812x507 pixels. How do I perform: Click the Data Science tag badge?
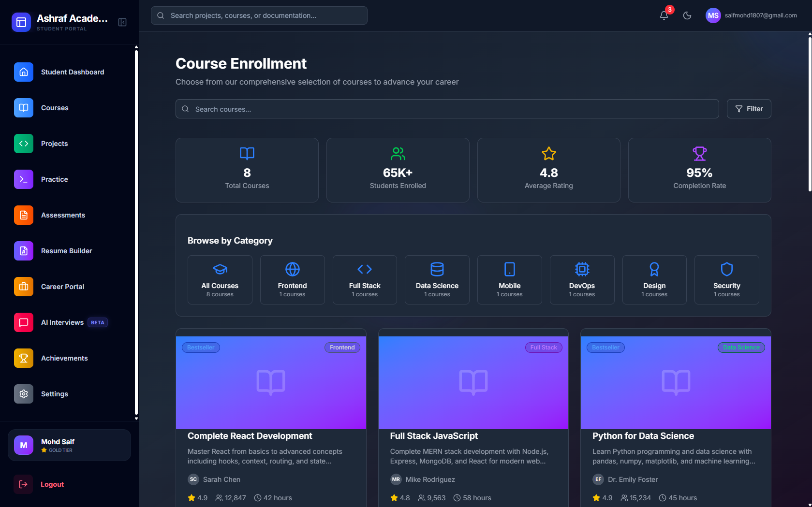pyautogui.click(x=741, y=348)
